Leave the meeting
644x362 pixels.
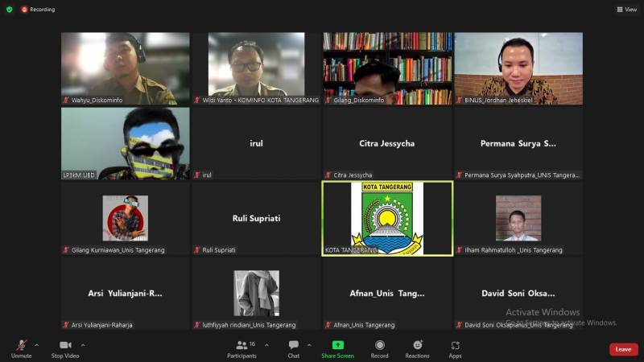623,349
